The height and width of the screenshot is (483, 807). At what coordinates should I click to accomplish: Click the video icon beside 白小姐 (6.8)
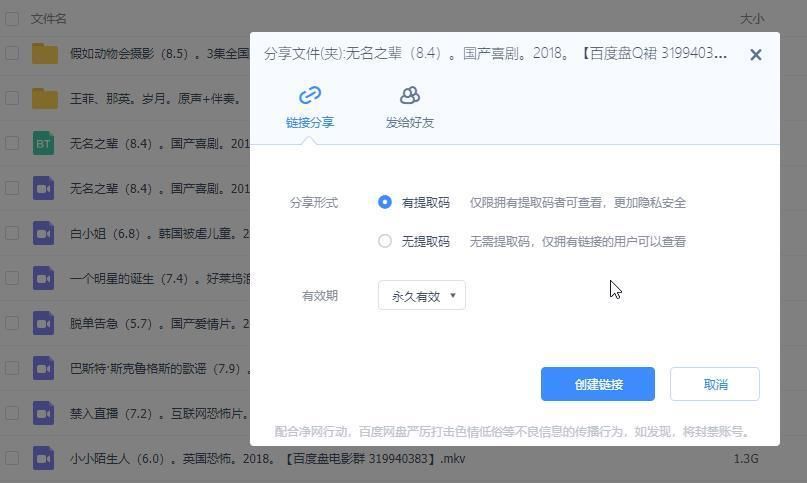[44, 233]
